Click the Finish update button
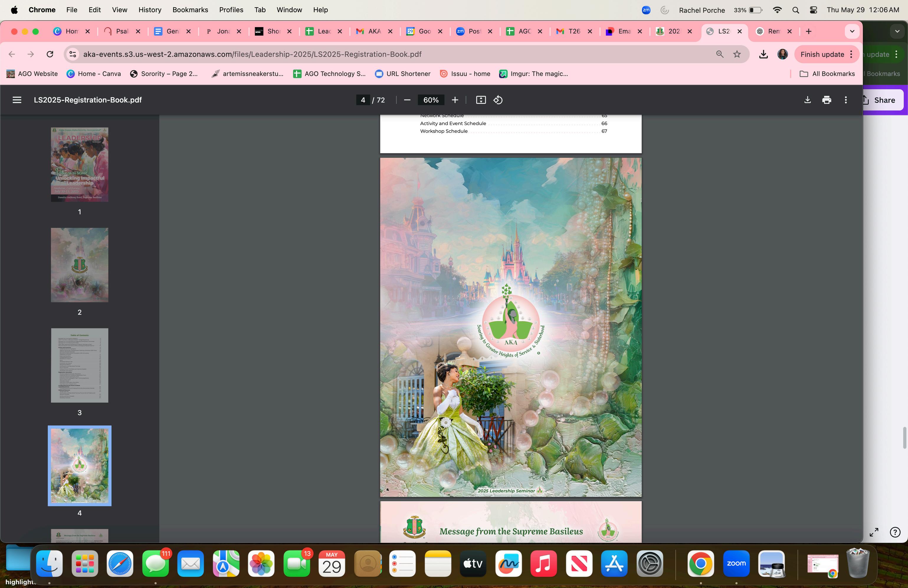 pos(822,54)
